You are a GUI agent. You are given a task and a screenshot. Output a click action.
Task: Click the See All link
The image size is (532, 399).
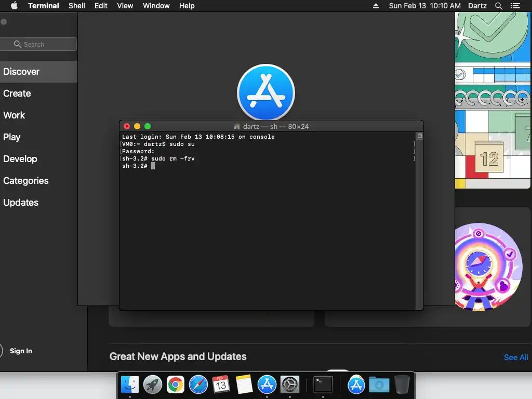point(516,357)
